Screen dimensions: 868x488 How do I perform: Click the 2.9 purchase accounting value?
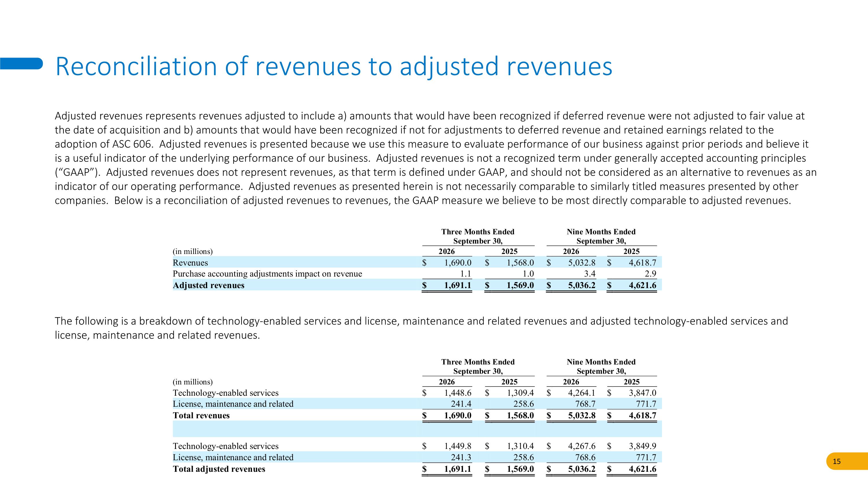[x=650, y=274]
